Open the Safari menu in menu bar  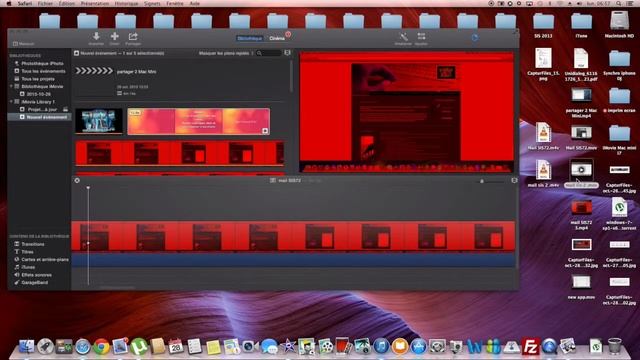click(x=25, y=3)
